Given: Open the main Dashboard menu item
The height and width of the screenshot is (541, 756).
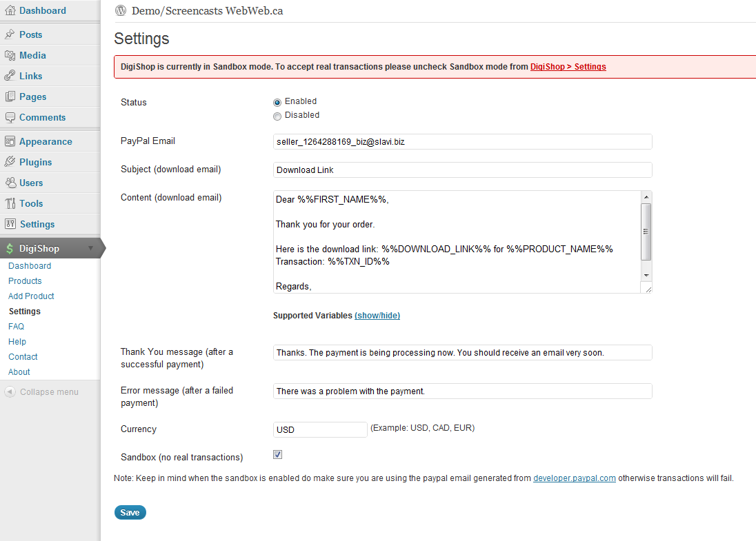Looking at the screenshot, I should [43, 10].
